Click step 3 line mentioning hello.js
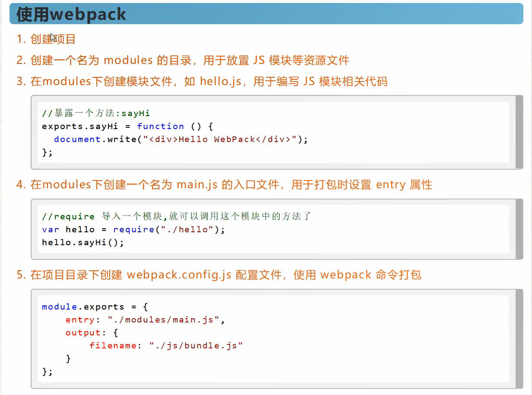Viewport: 532px width, 395px height. pyautogui.click(x=202, y=81)
